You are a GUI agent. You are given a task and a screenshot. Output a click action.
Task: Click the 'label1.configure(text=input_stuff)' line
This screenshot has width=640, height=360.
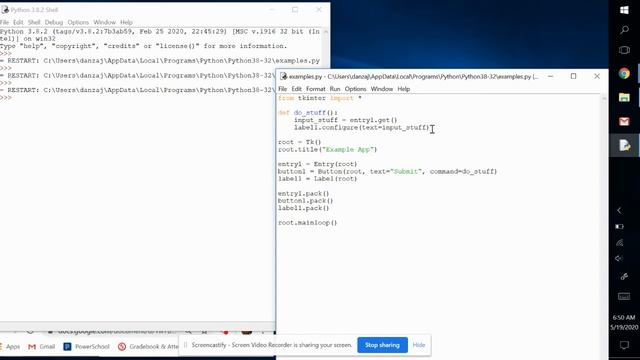click(x=362, y=127)
